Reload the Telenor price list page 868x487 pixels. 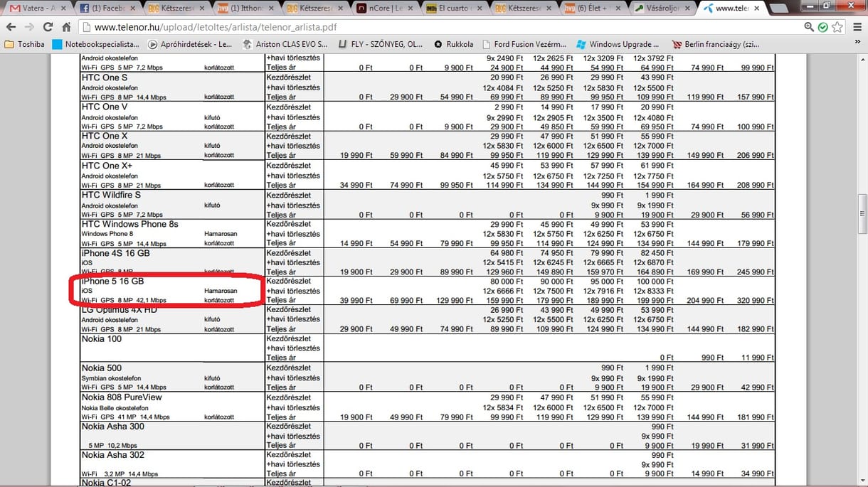(48, 27)
